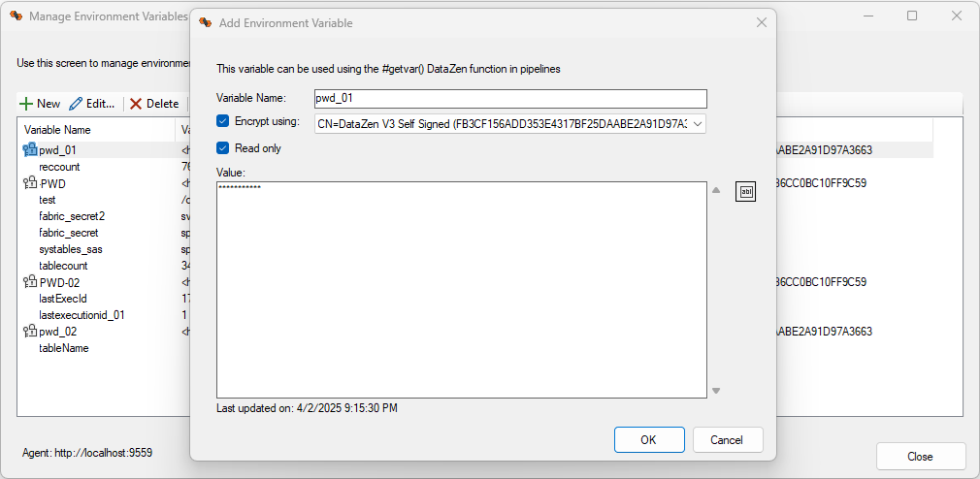Click the Value box scroll down arrow
980x479 pixels.
point(716,391)
